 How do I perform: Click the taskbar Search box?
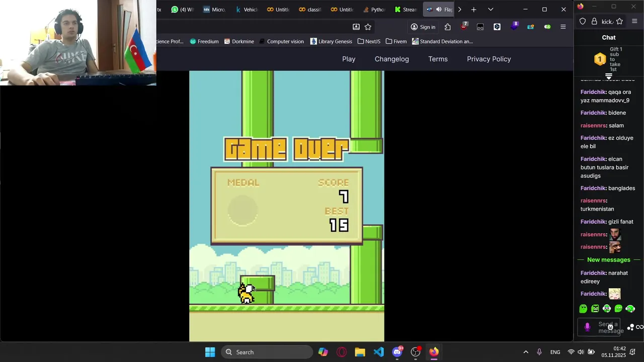tap(267, 352)
